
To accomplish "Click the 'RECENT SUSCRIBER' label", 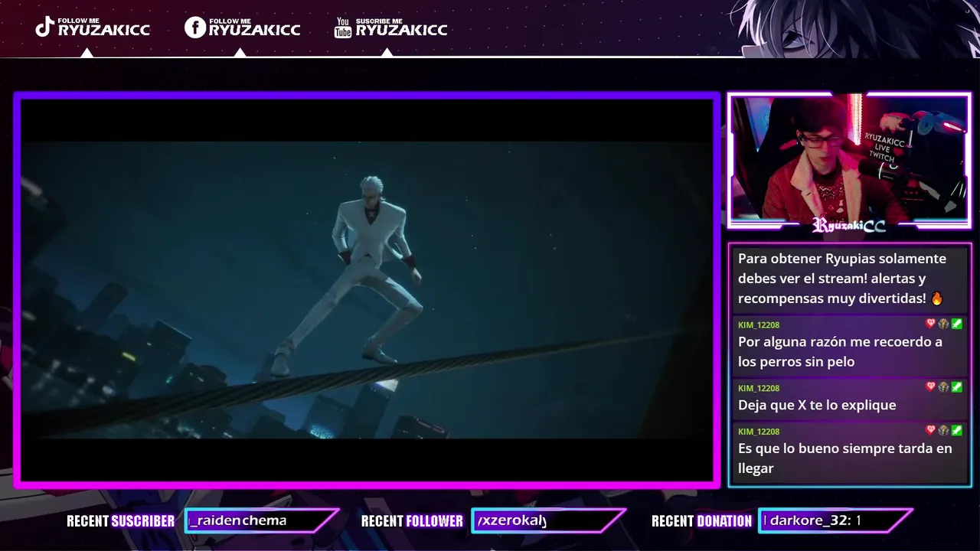I will (120, 521).
